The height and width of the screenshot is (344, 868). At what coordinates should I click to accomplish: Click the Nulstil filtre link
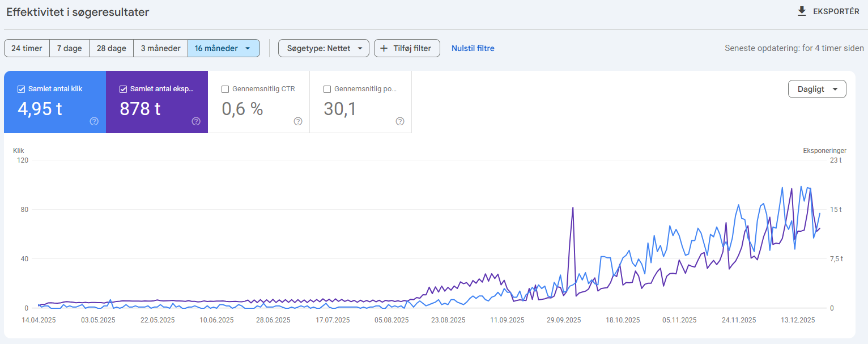click(473, 48)
